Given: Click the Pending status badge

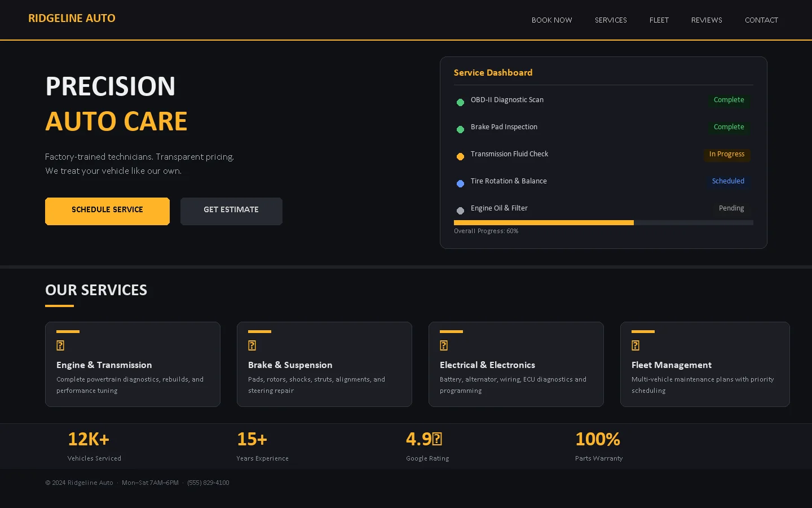Looking at the screenshot, I should click(x=731, y=208).
